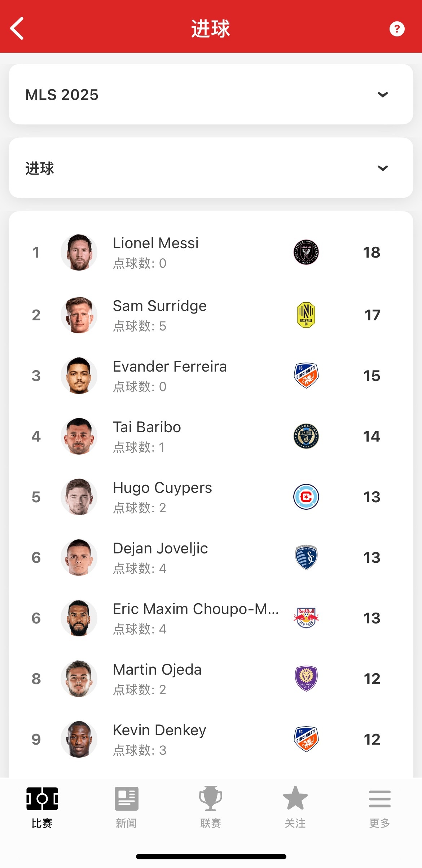Screen dimensions: 422x868
Task: Tap Evander Ferreira's player photo
Action: [x=79, y=376]
